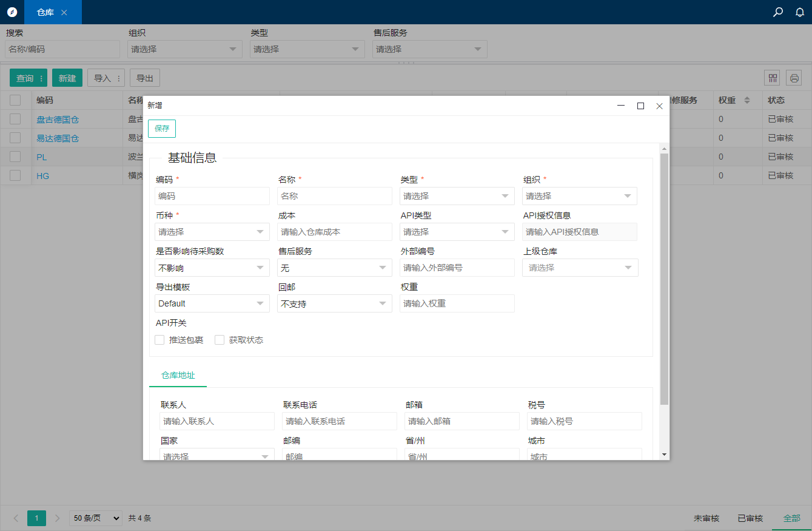
Task: Click into the 编码 input field
Action: point(212,196)
